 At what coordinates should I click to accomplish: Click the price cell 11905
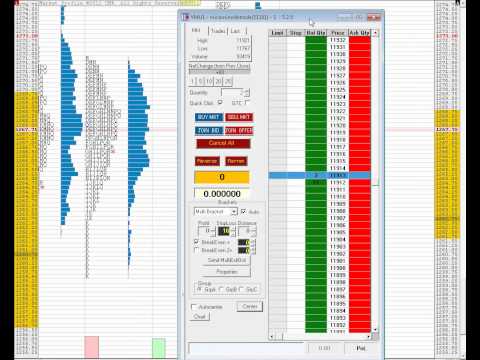pyautogui.click(x=338, y=232)
